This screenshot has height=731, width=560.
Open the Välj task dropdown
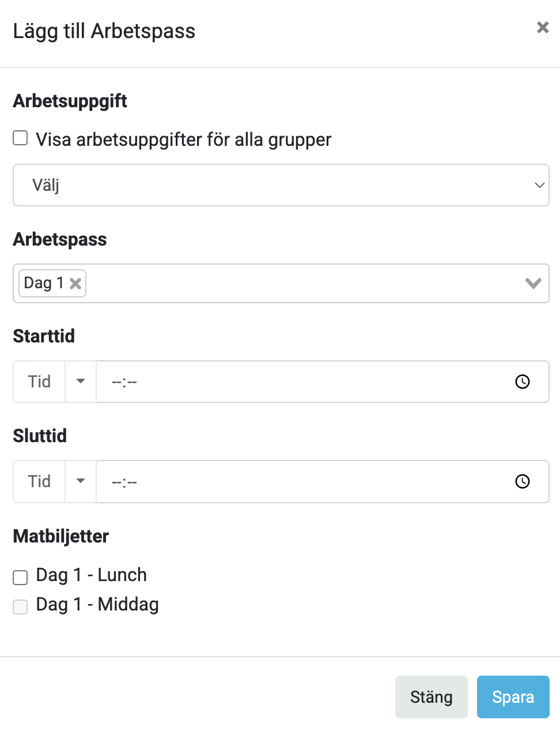click(x=277, y=185)
